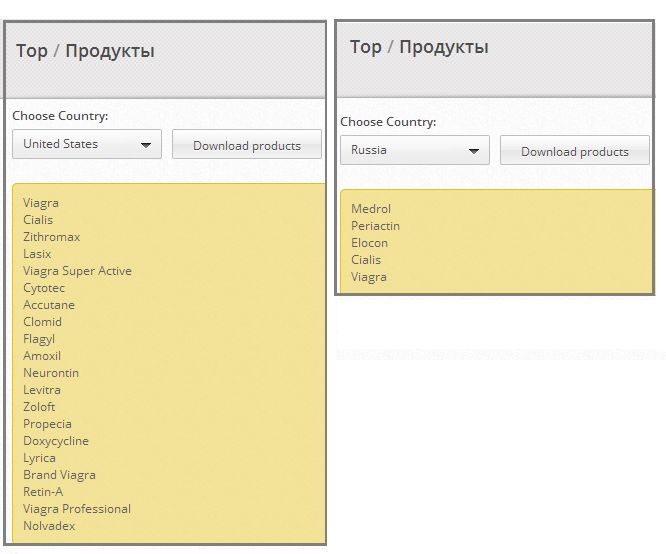Select Cialis in Russia list
666x554 pixels.
[366, 260]
